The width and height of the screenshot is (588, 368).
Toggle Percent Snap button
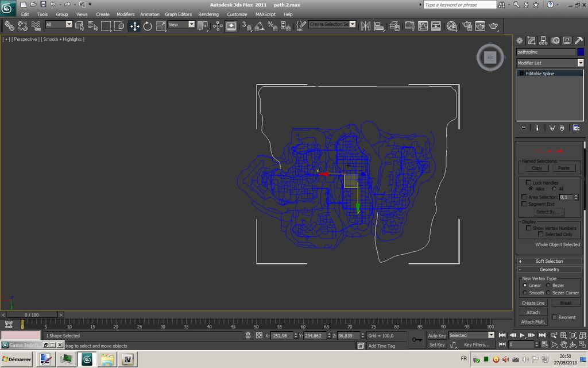(x=272, y=26)
